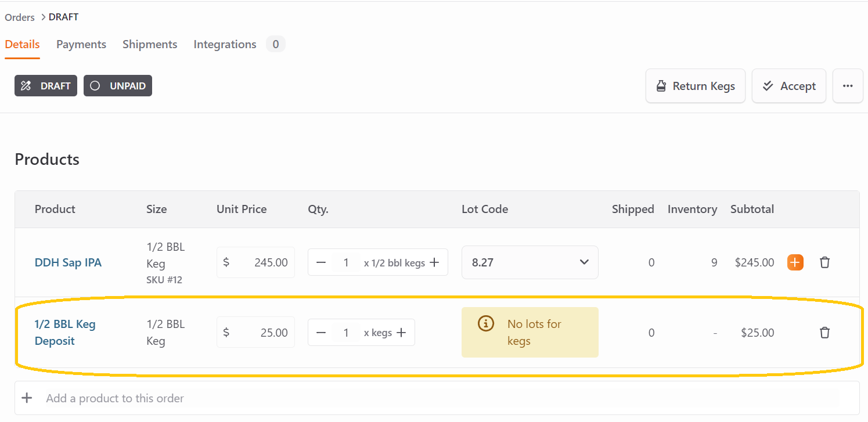Increment the DDH Sap IPA keg quantity
The height and width of the screenshot is (422, 868).
(x=434, y=262)
